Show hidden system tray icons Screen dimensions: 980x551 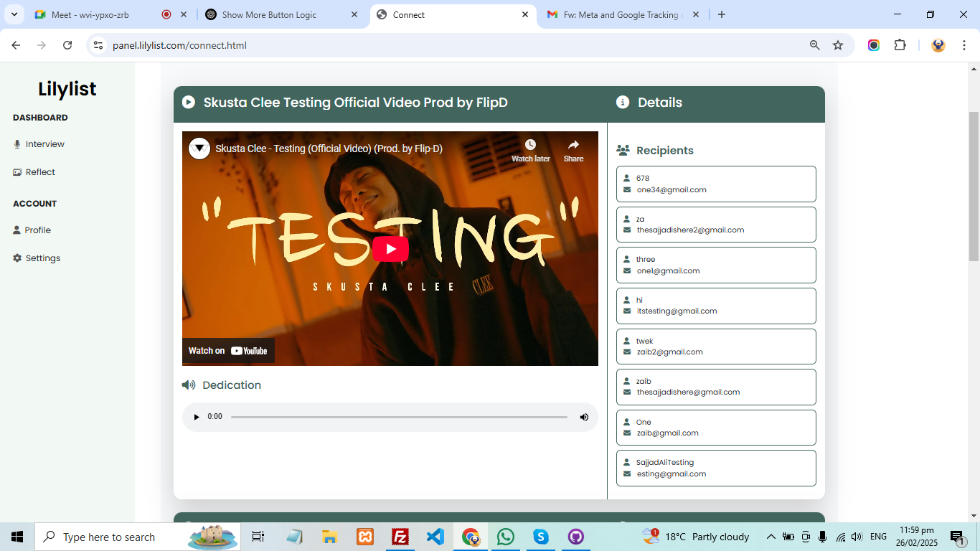[x=771, y=537]
